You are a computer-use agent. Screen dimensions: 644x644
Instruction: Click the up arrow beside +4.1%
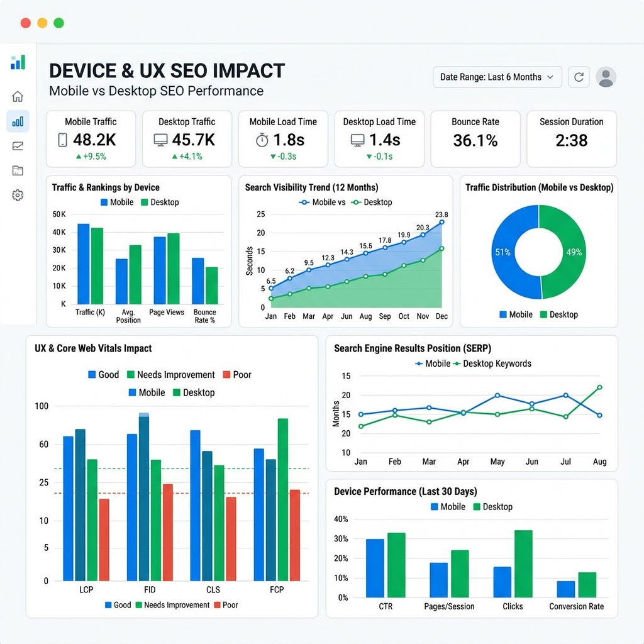coord(175,157)
